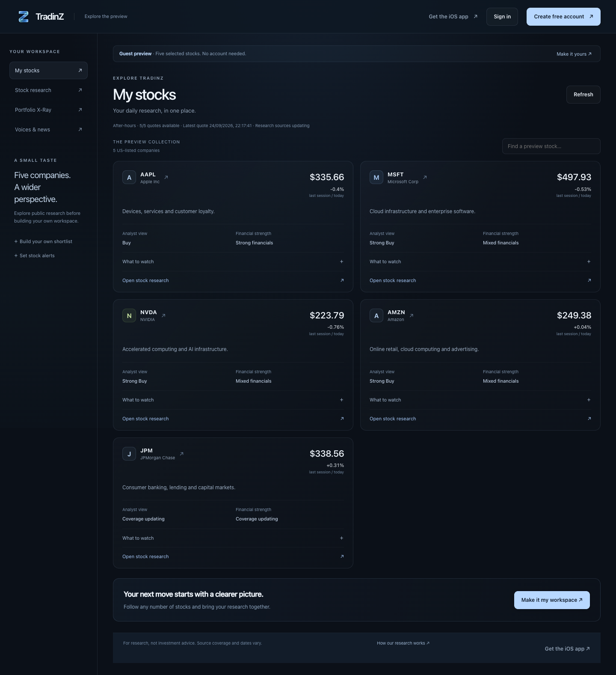Click the 'J' avatar badge on JPMorgan card
Image resolution: width=616 pixels, height=675 pixels.
129,454
